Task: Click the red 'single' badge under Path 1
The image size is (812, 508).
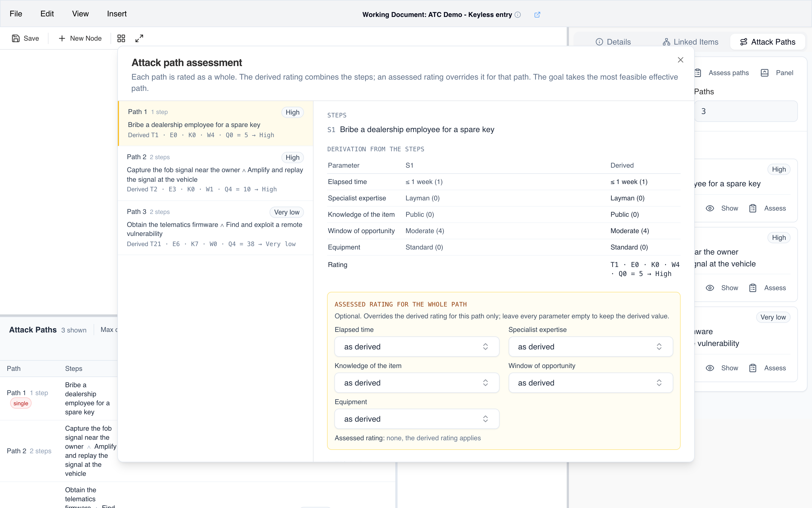Action: (21, 403)
